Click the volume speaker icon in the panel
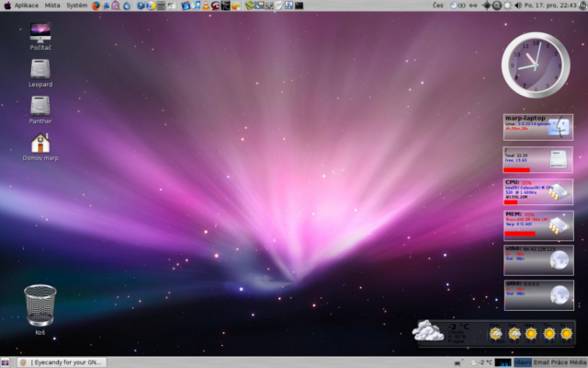 (x=518, y=6)
